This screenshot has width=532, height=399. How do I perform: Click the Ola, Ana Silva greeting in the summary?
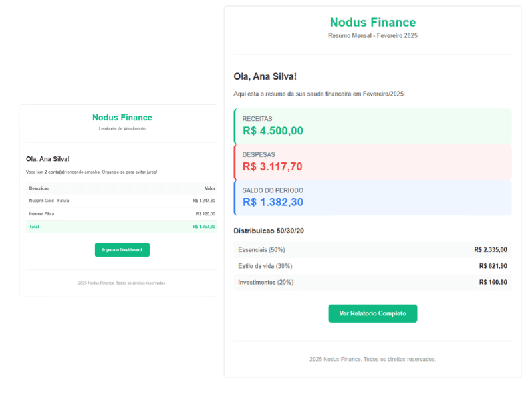(x=265, y=76)
